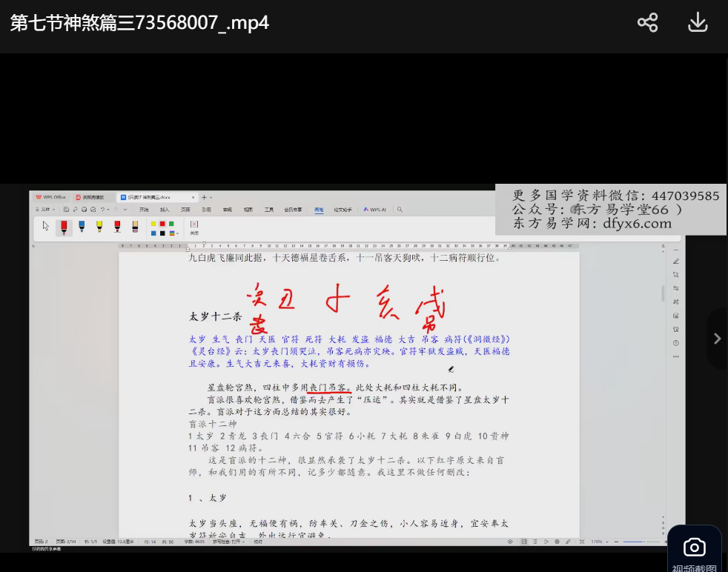Choose the eraser tool in the pen ribbon
The image size is (728, 572).
135,227
